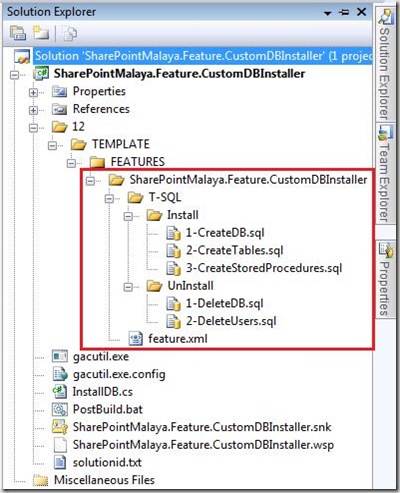This screenshot has height=493, width=400.
Task: Click the solution icon next to the root node
Action: 22,56
